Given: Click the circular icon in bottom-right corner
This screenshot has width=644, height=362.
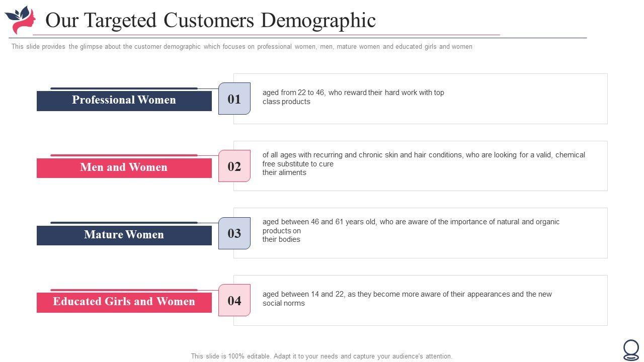Looking at the screenshot, I should point(631,349).
